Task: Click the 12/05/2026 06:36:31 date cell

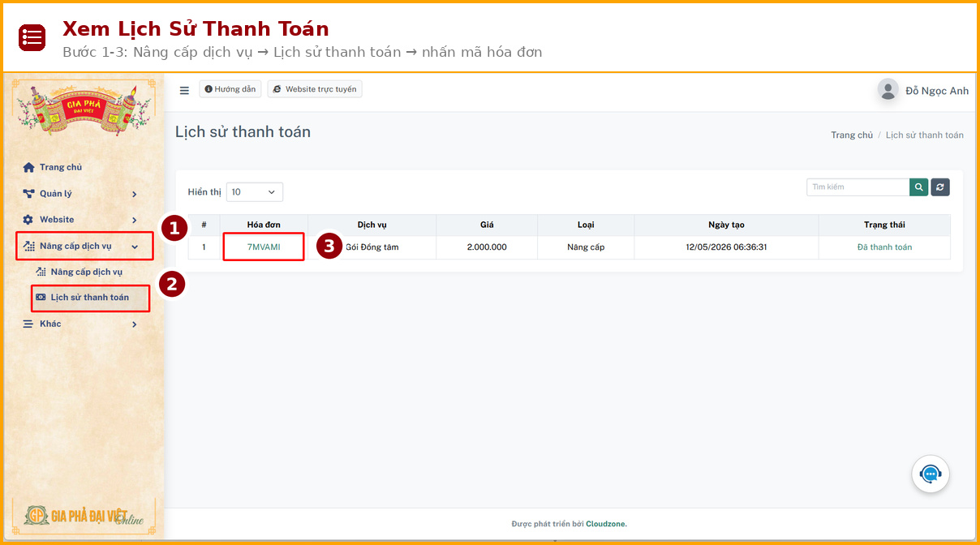Action: pos(726,247)
